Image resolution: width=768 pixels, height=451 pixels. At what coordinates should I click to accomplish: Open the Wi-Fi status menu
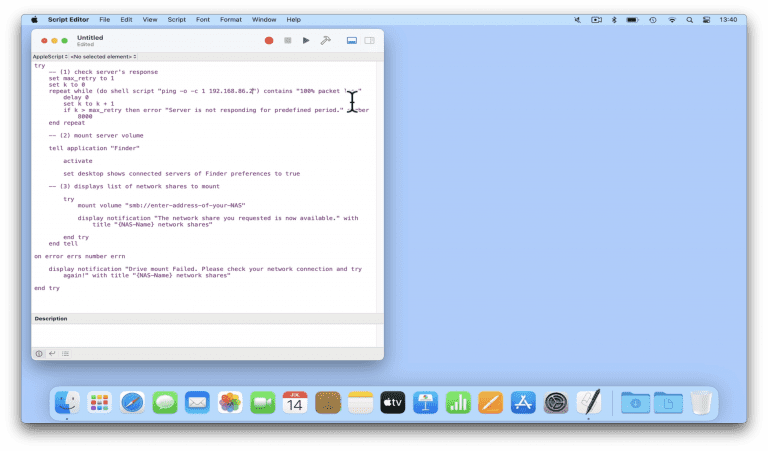click(672, 20)
